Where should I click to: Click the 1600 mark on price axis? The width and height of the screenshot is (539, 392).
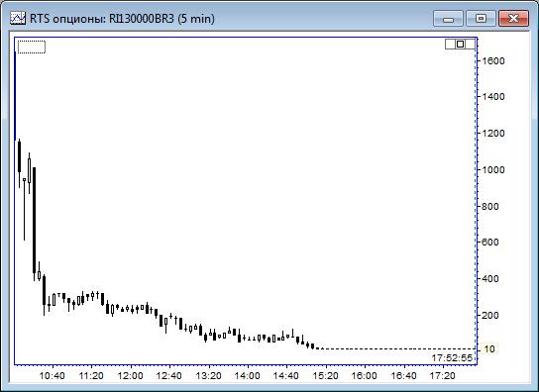pos(493,61)
